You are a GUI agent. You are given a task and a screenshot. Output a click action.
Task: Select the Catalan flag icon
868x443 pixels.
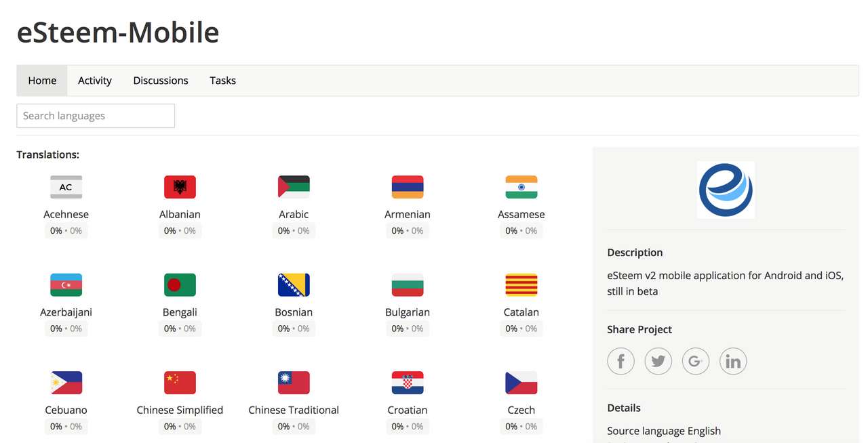click(x=521, y=285)
